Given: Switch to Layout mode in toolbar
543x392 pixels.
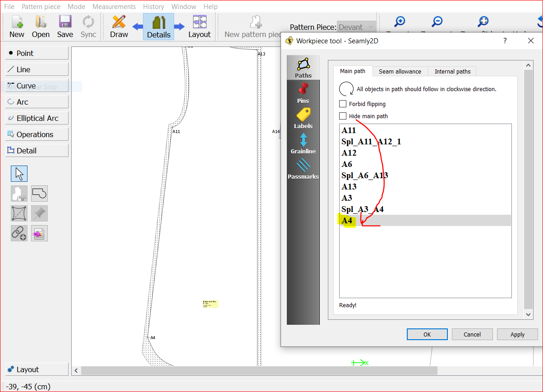Looking at the screenshot, I should click(x=199, y=26).
